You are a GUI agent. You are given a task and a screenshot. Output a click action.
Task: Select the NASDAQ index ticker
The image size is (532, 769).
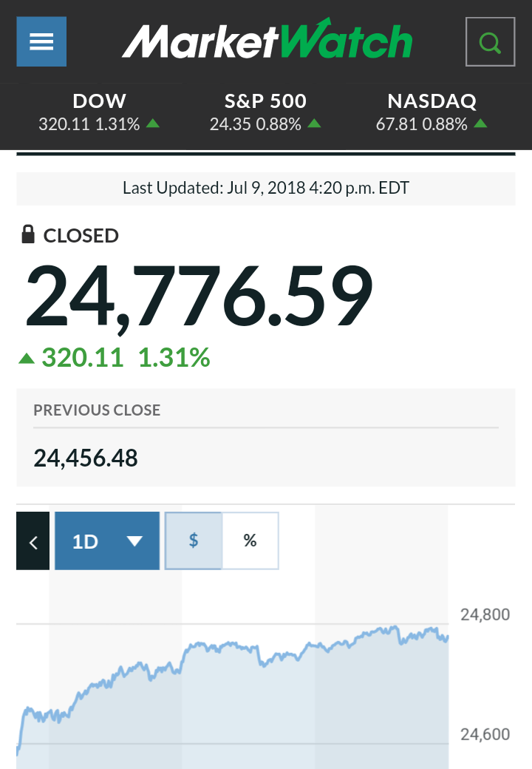coord(432,112)
